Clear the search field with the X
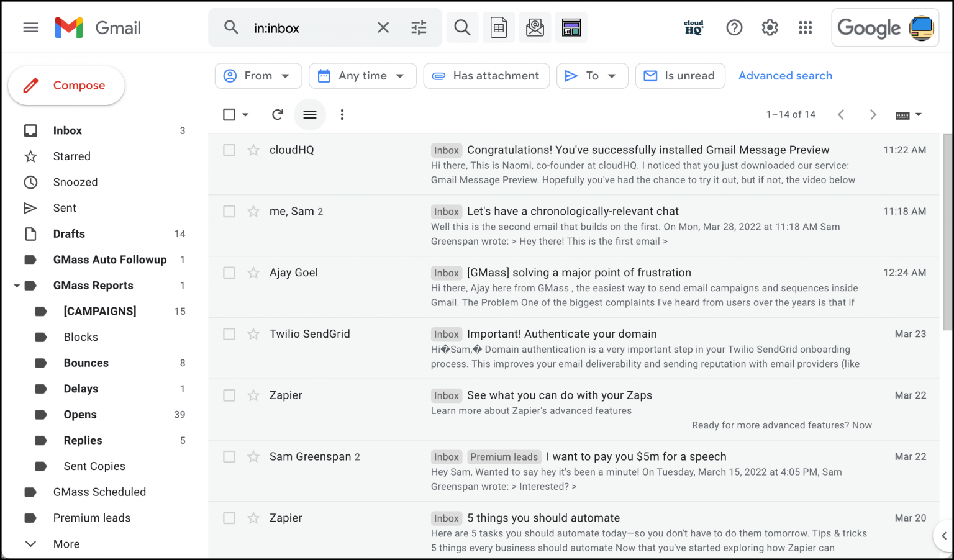Viewport: 954px width, 560px height. [383, 27]
